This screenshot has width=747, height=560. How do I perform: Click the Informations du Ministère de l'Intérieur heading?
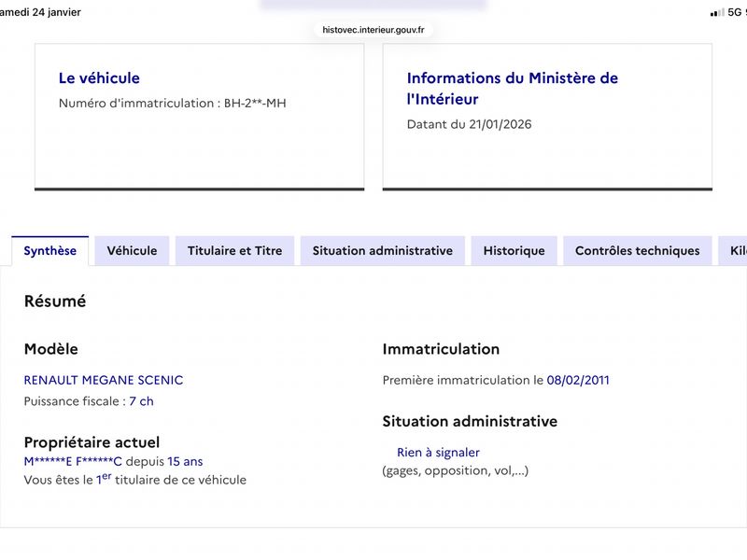512,89
